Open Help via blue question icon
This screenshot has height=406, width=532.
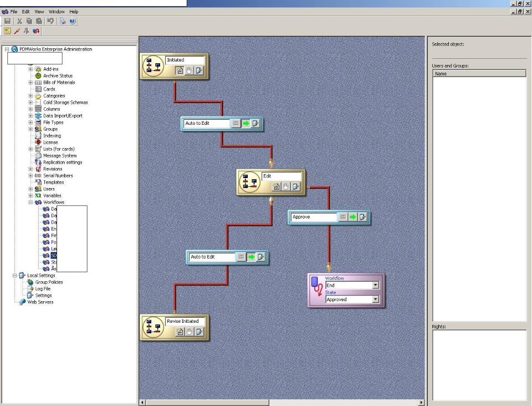coord(72,21)
